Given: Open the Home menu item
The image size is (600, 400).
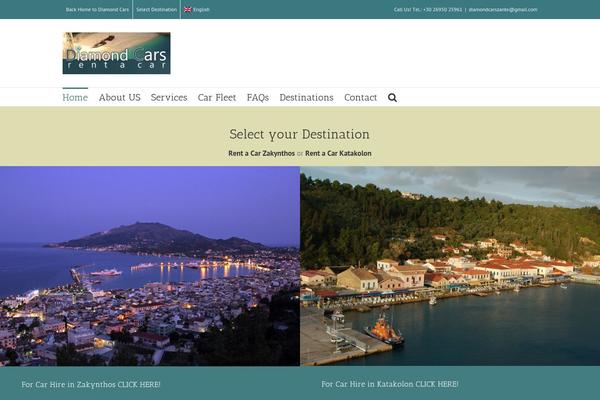Looking at the screenshot, I should (x=75, y=98).
